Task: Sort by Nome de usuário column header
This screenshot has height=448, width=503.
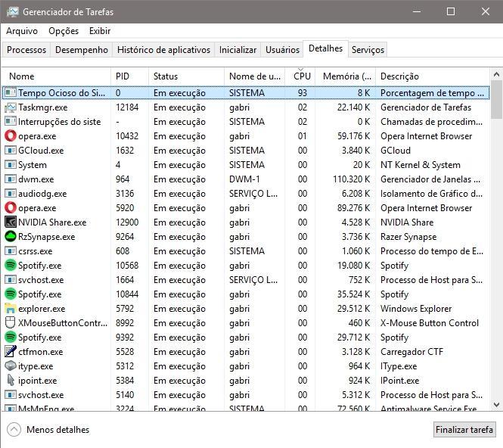Action: pos(255,76)
